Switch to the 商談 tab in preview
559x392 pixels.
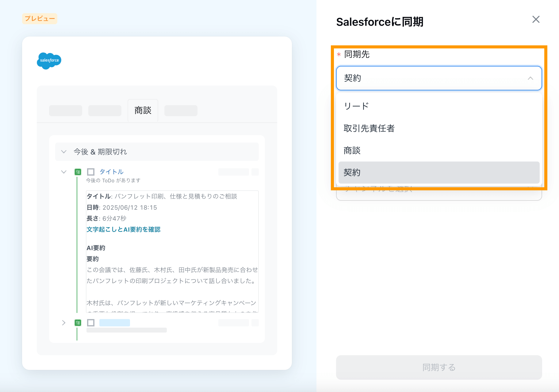(x=143, y=110)
